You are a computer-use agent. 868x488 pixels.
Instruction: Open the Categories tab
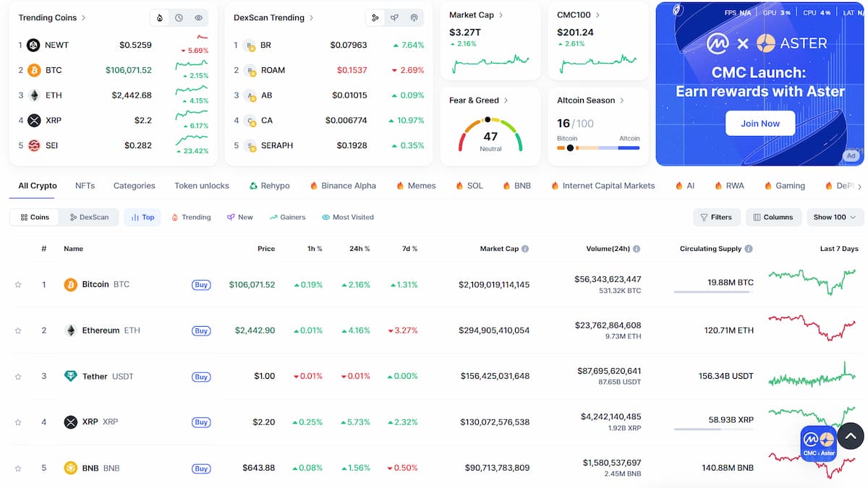pyautogui.click(x=135, y=186)
